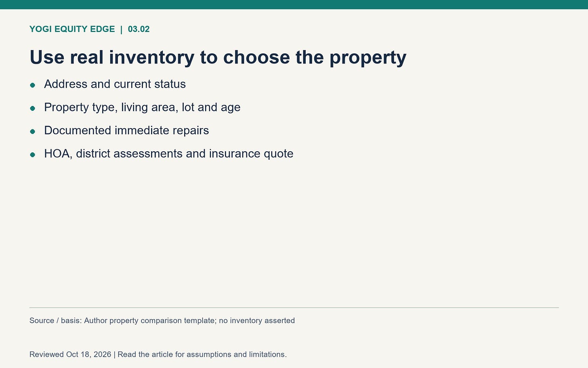The height and width of the screenshot is (368, 588).
Task: Click the slide title about real inventory
Action: [x=218, y=57]
